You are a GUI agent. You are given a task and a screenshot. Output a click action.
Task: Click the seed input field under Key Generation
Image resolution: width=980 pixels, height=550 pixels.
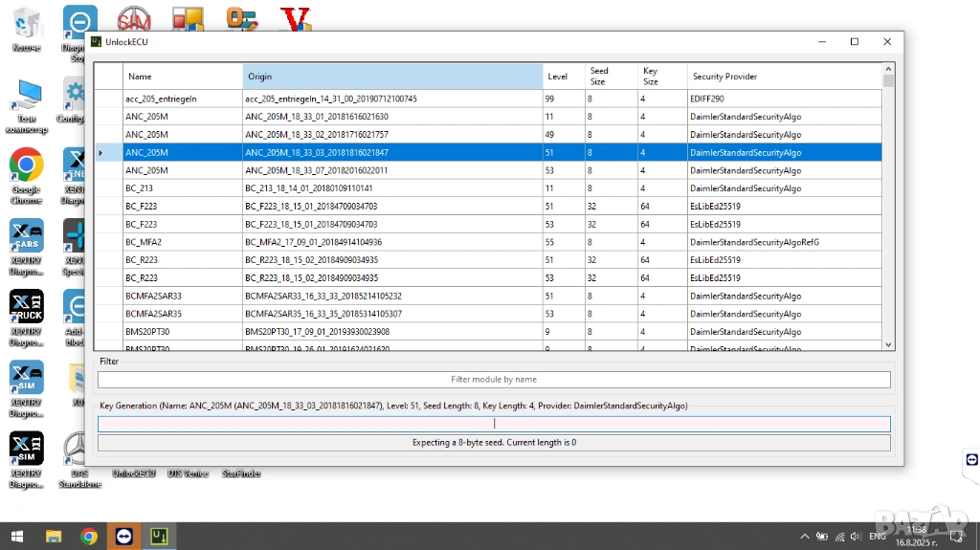tap(494, 424)
